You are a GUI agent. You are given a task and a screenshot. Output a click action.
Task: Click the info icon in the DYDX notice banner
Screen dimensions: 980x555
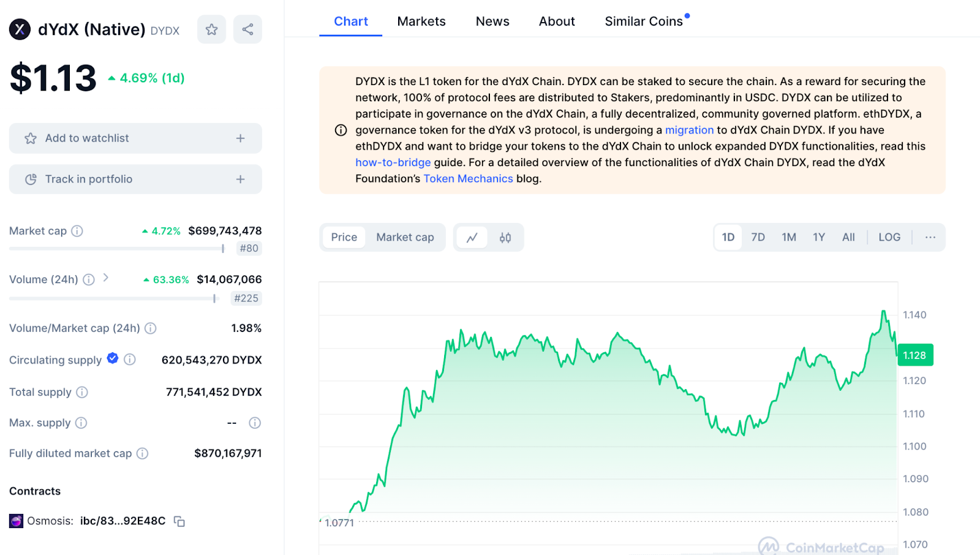tap(341, 130)
